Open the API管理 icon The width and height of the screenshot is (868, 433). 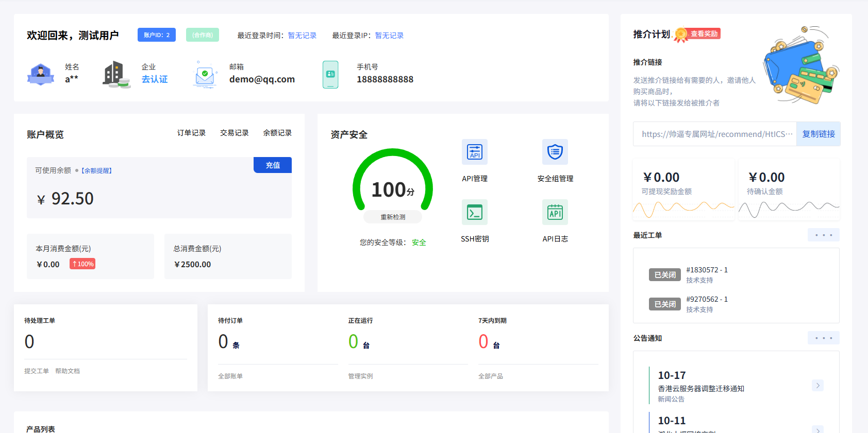474,152
